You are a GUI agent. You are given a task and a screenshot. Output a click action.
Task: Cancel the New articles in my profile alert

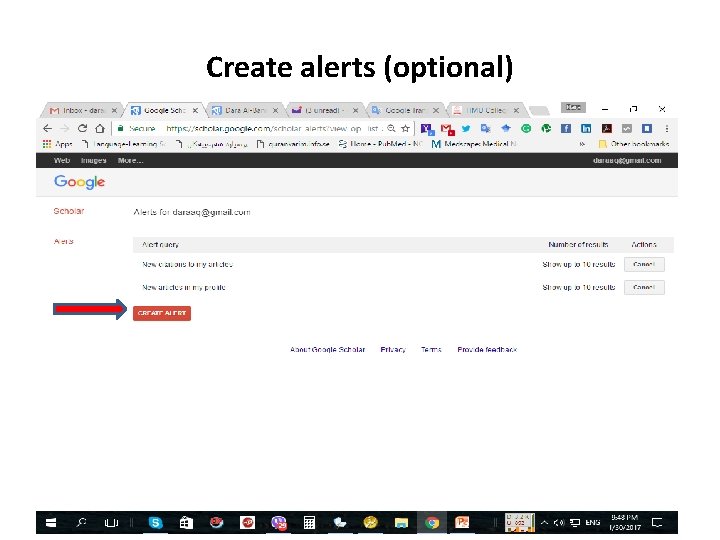[x=644, y=287]
